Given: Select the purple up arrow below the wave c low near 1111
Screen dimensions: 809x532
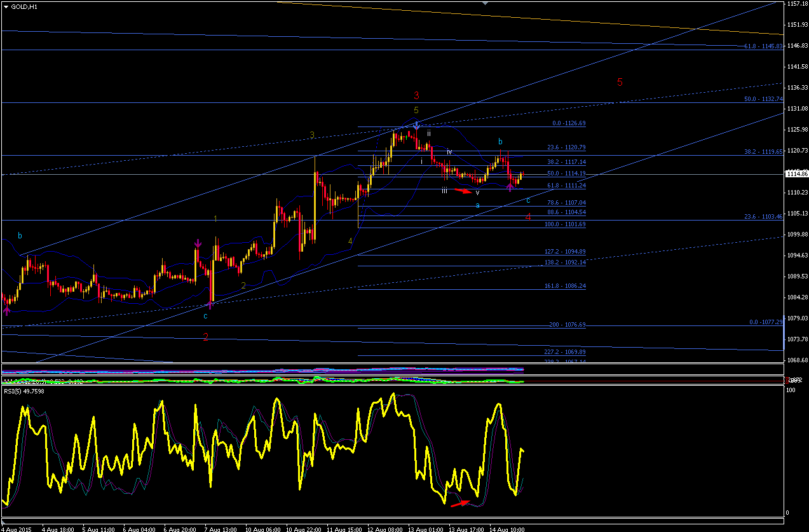Looking at the screenshot, I should coord(510,188).
